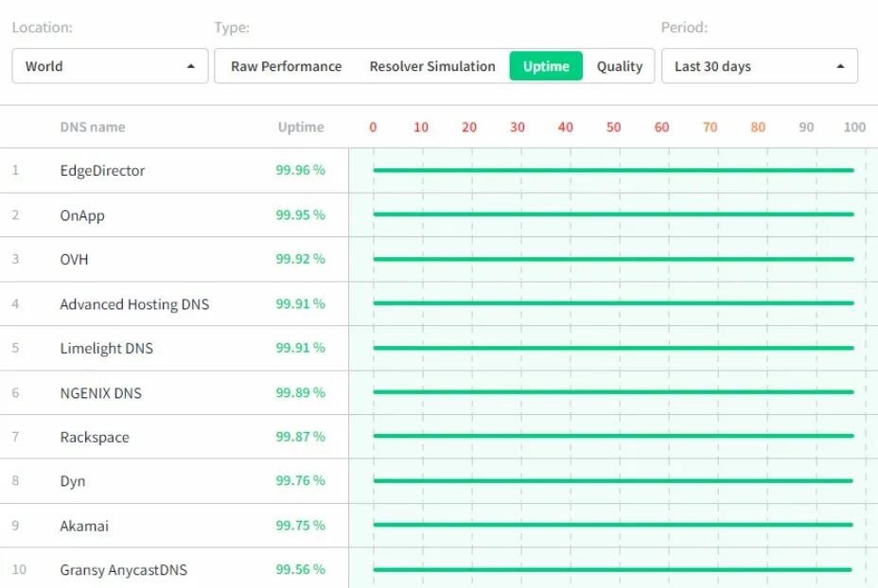Click rank number 1
Viewport: 878px width, 588px height.
[16, 170]
